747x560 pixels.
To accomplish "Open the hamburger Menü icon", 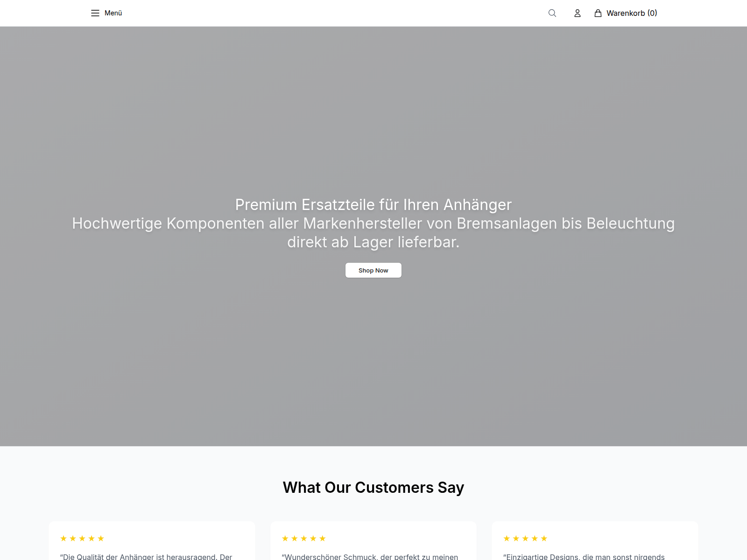I will [x=95, y=13].
